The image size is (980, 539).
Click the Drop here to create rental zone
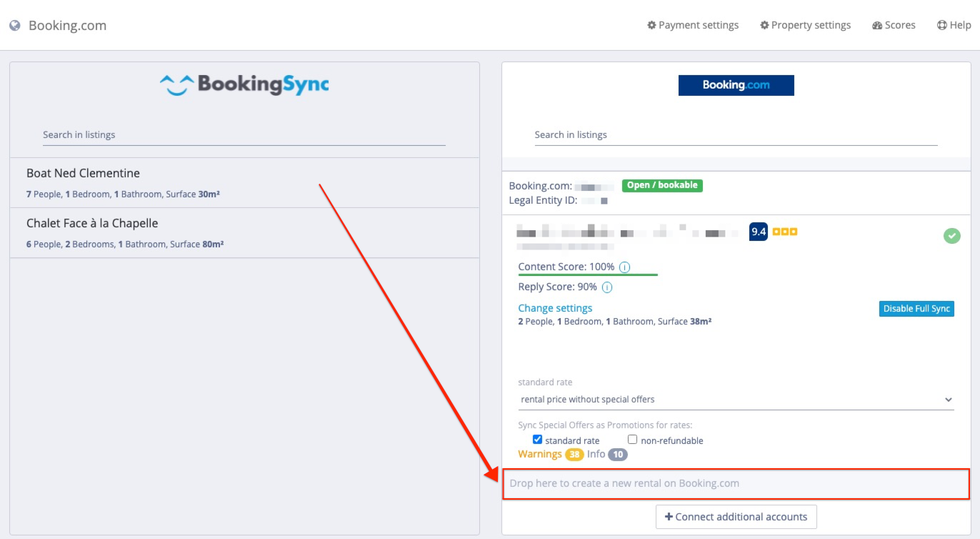pyautogui.click(x=736, y=484)
